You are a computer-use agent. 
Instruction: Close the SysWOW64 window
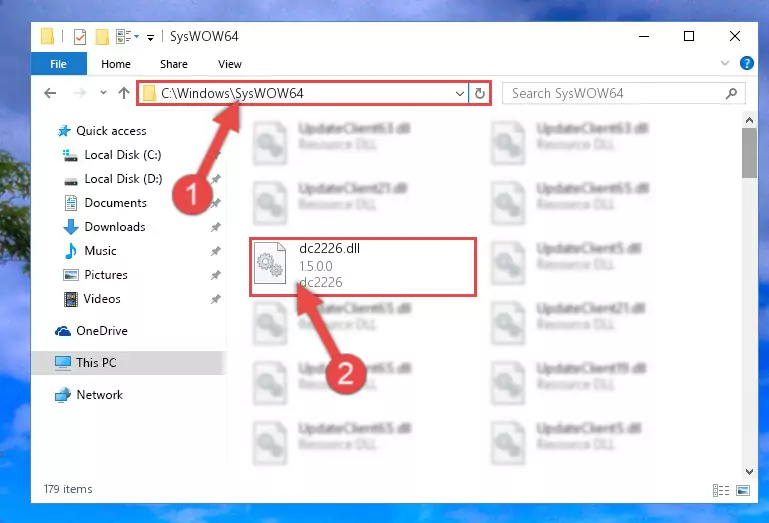[734, 36]
